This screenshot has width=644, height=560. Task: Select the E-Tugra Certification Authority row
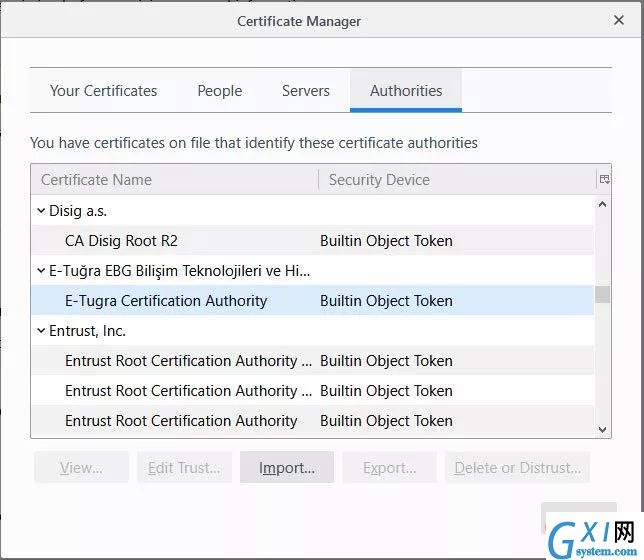(313, 301)
